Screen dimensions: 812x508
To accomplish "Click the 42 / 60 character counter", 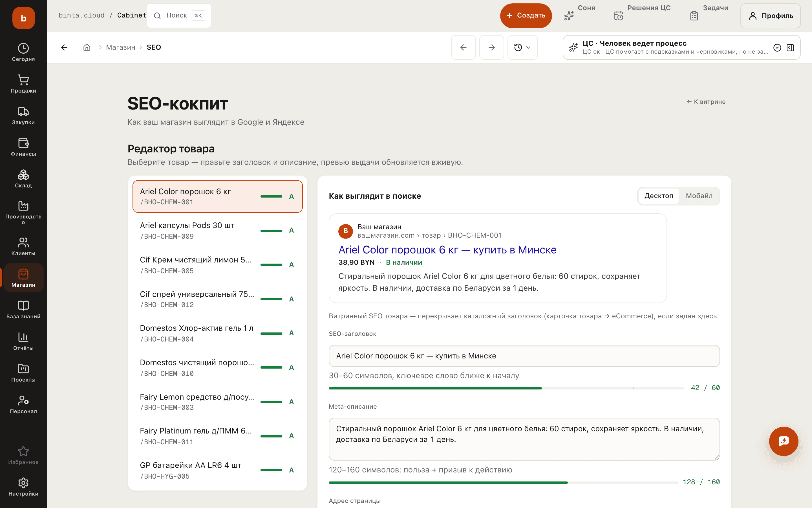I will 705,388.
